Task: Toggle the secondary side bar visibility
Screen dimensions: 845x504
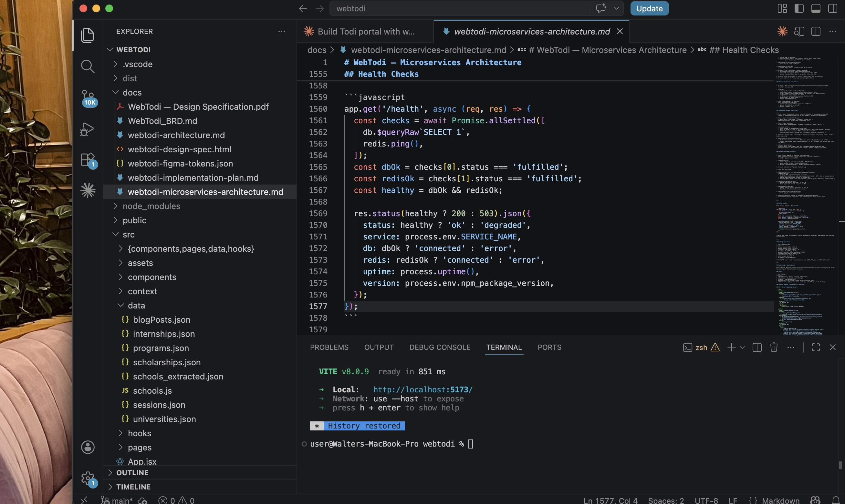Action: tap(832, 8)
